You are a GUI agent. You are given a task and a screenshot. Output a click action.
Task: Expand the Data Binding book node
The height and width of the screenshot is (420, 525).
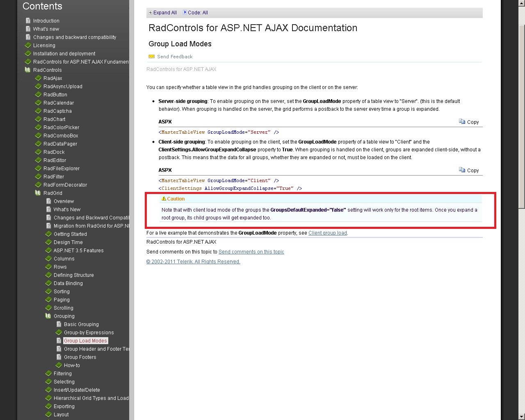(x=48, y=283)
